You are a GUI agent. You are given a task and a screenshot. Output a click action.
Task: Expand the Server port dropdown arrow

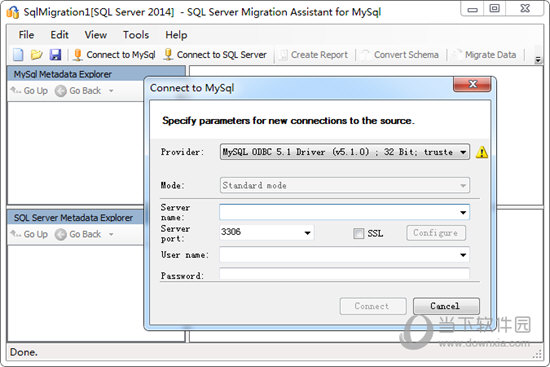[308, 233]
